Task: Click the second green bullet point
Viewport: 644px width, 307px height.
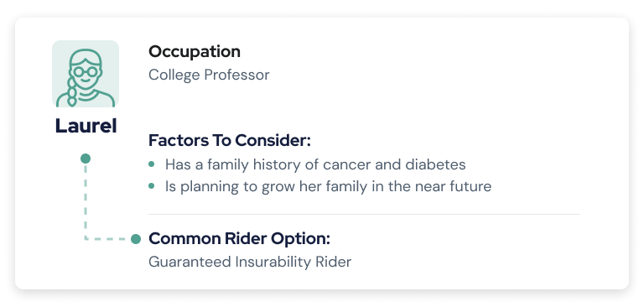Action: coord(152,186)
